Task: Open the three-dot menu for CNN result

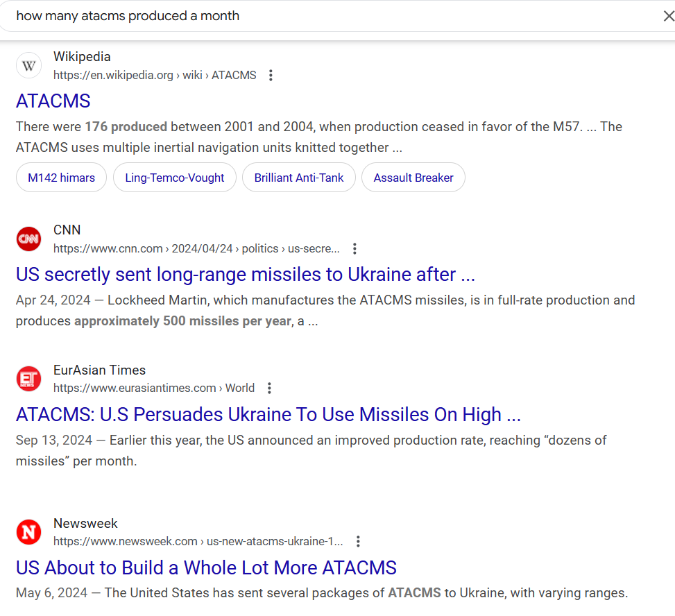Action: pyautogui.click(x=354, y=248)
